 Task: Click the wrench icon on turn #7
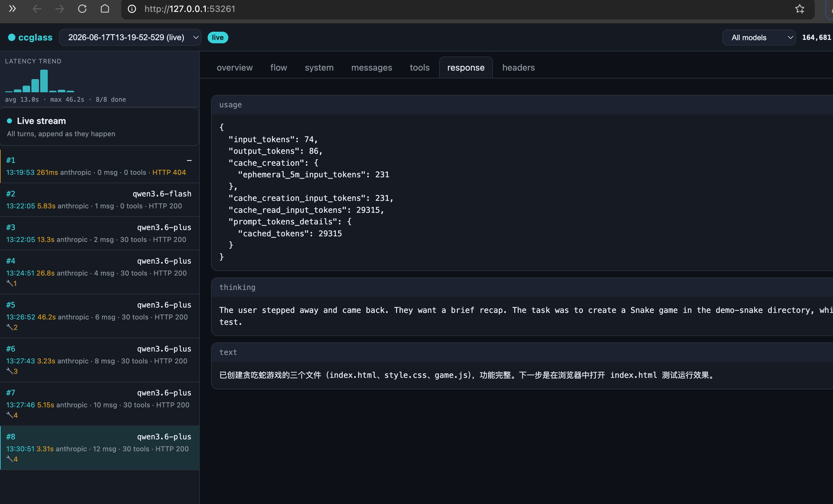(10, 415)
